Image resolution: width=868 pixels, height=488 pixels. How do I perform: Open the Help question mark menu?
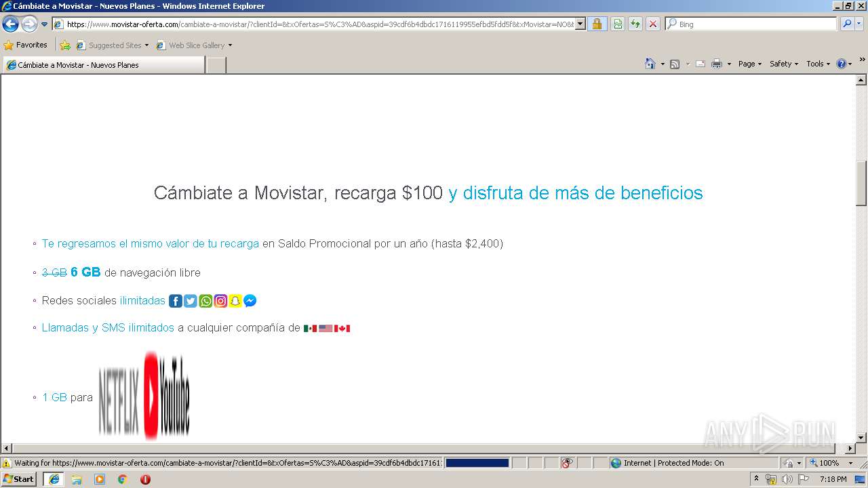click(844, 64)
